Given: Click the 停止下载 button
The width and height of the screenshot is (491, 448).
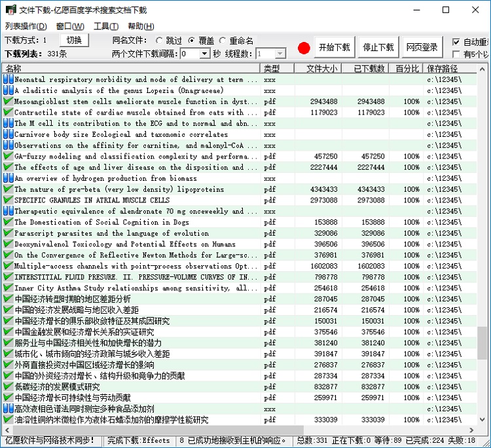Looking at the screenshot, I should (x=378, y=47).
